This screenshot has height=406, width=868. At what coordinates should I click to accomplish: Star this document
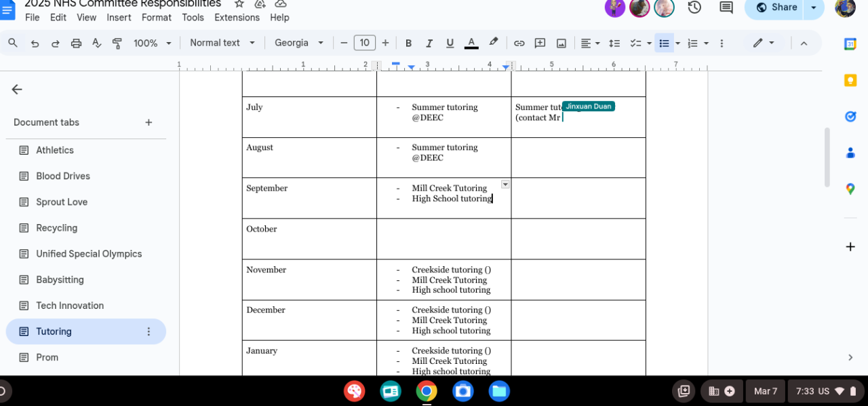[239, 3]
